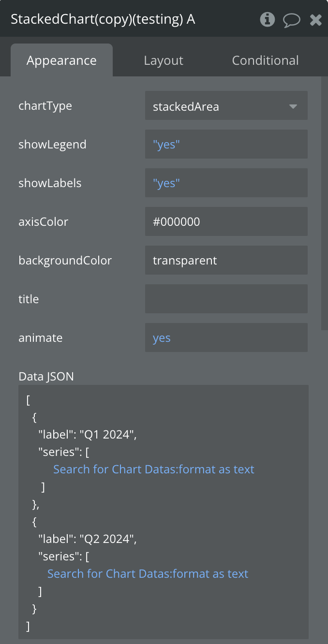Click the panel's vertical scrollbar

click(x=324, y=203)
